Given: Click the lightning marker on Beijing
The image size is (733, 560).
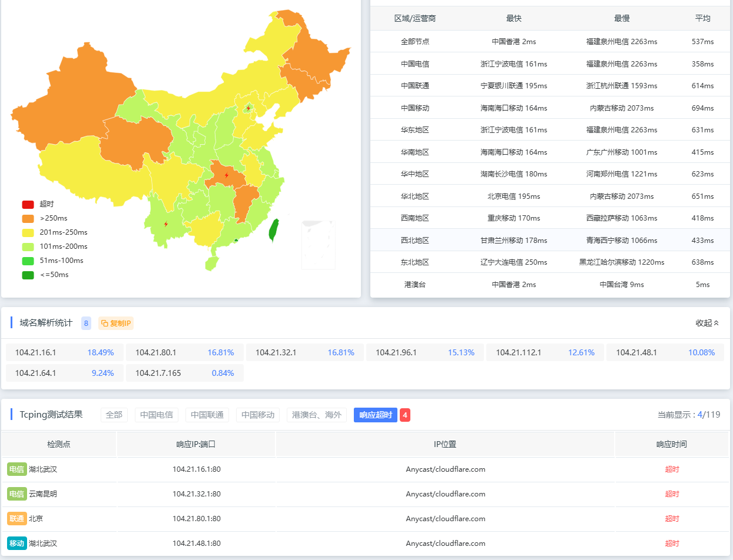Looking at the screenshot, I should [x=248, y=108].
